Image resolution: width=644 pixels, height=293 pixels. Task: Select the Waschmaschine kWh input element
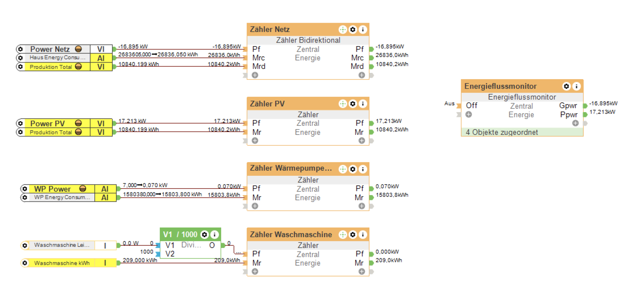pyautogui.click(x=69, y=263)
